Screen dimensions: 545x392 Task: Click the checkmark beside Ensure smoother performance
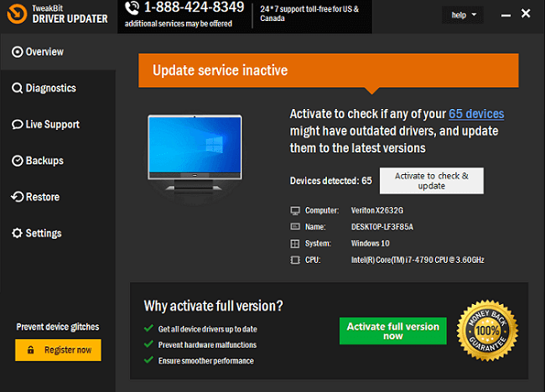pyautogui.click(x=148, y=359)
